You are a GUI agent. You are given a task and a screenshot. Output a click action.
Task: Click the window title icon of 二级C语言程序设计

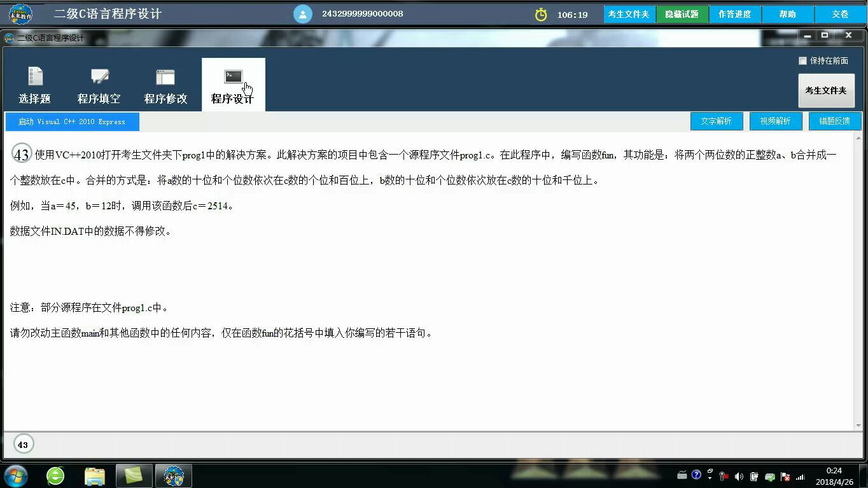click(x=9, y=38)
